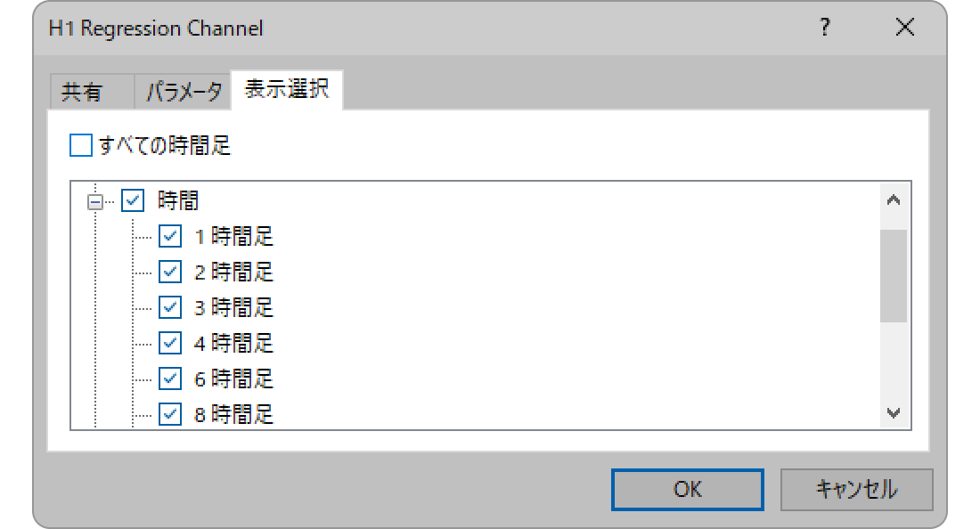Image resolution: width=980 pixels, height=529 pixels.
Task: Click the scrollbar down arrow
Action: pos(893,413)
